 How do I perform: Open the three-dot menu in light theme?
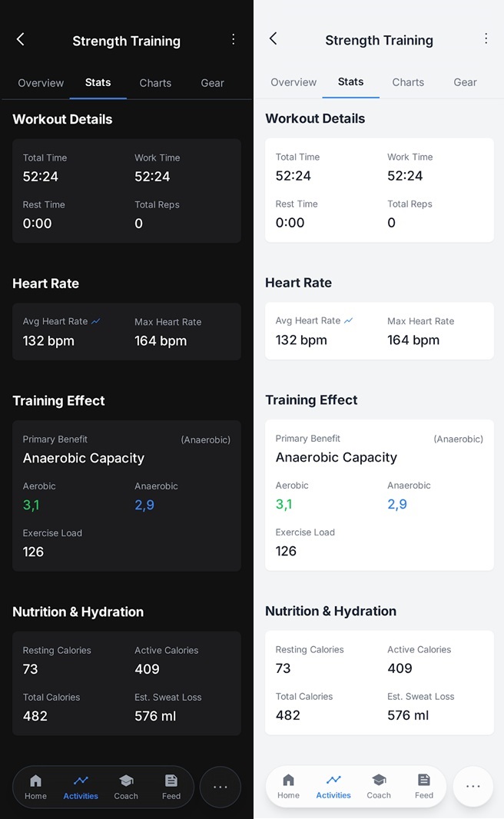[486, 38]
